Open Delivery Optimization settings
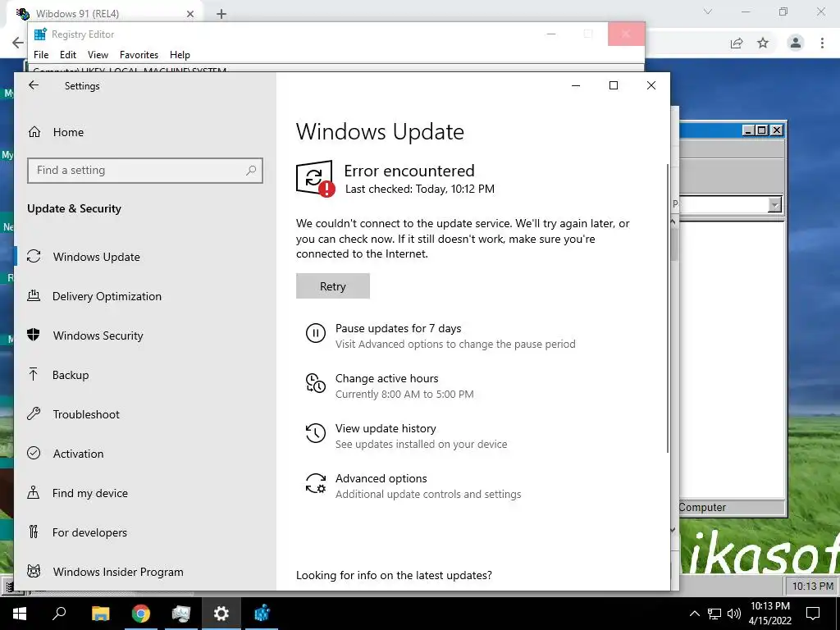This screenshot has height=630, width=840. [107, 296]
